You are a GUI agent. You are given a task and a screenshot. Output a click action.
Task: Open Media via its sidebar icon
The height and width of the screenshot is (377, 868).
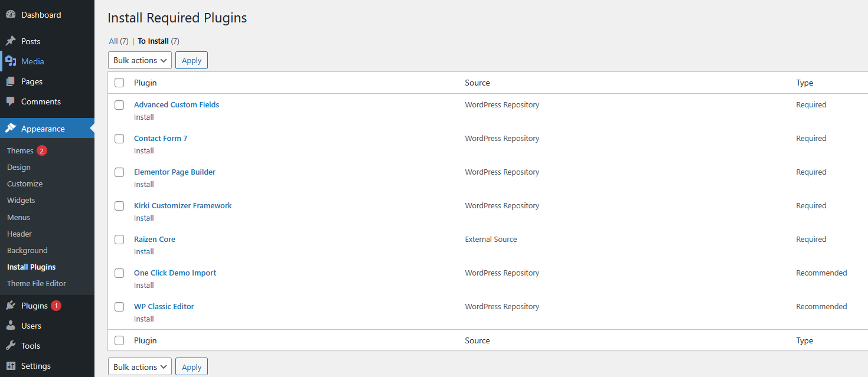tap(11, 61)
